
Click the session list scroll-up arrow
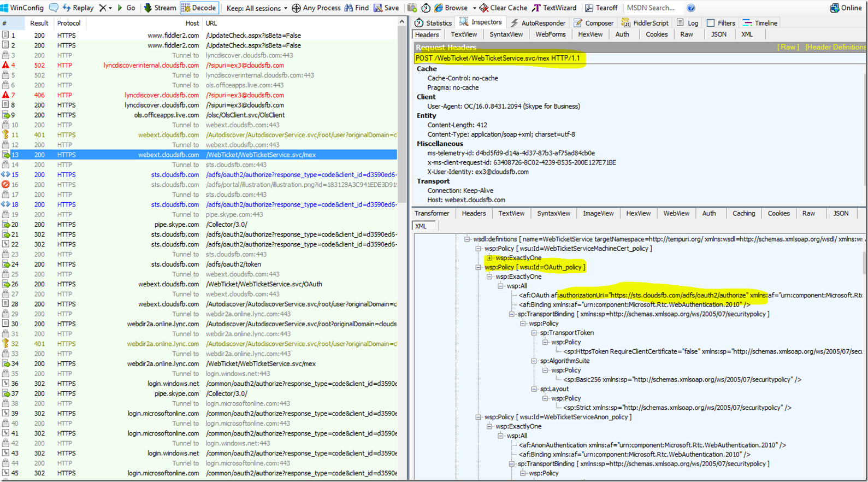click(x=403, y=22)
